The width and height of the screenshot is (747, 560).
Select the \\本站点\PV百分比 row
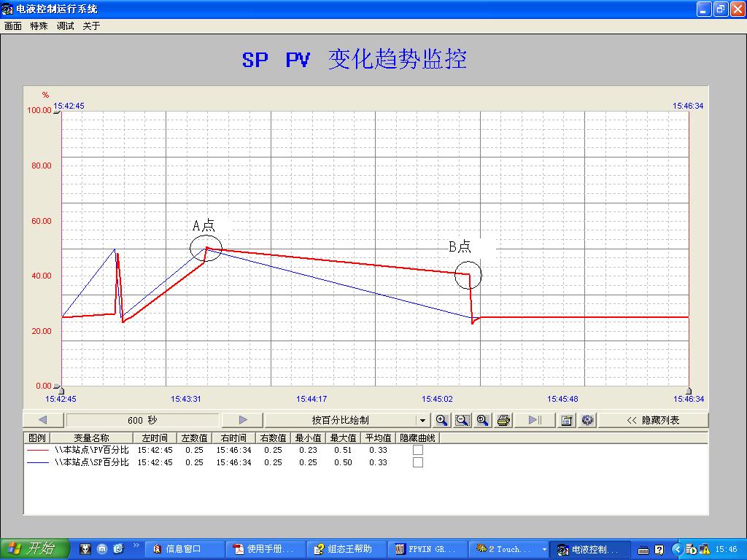click(231, 450)
